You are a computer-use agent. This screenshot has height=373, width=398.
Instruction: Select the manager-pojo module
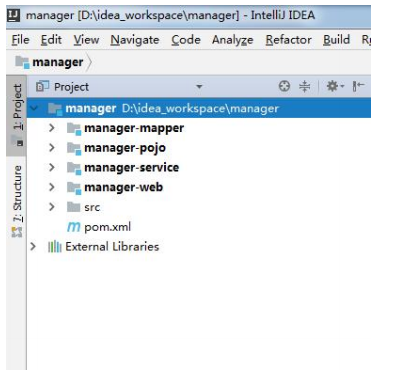pyautogui.click(x=125, y=148)
